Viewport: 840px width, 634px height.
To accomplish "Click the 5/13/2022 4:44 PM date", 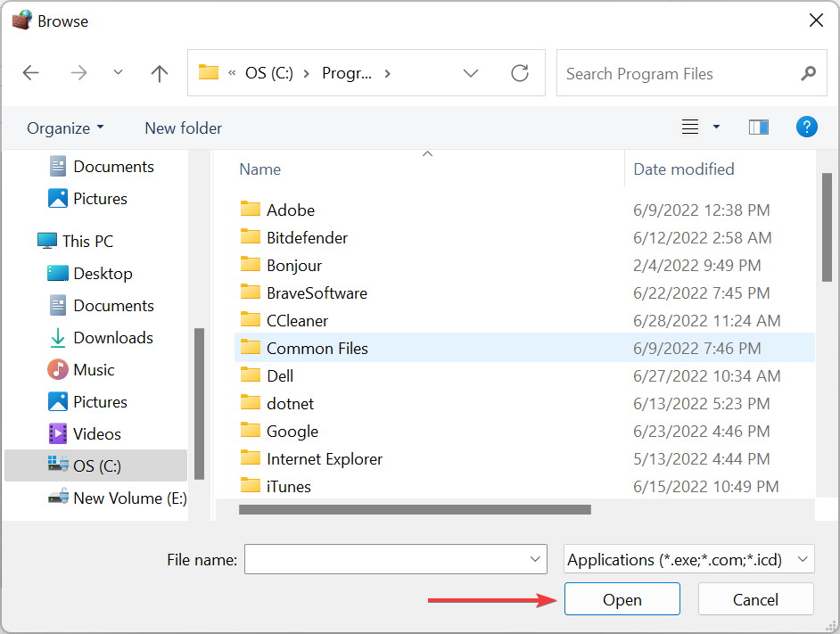I will pos(701,458).
